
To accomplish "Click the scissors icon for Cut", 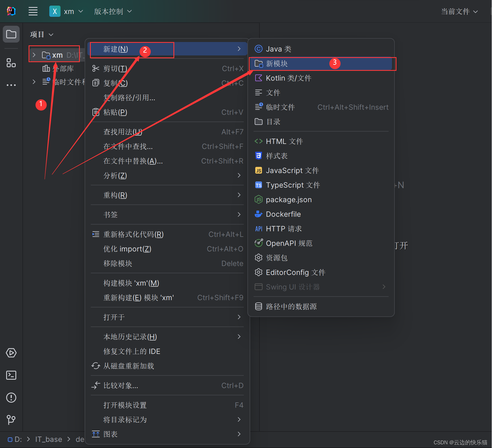I will point(96,68).
